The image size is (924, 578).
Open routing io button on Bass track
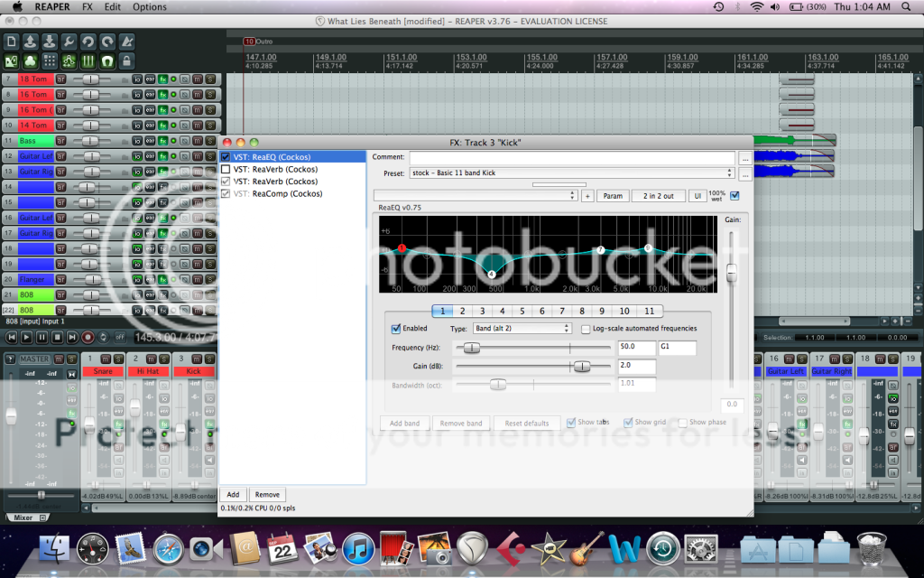pos(137,141)
